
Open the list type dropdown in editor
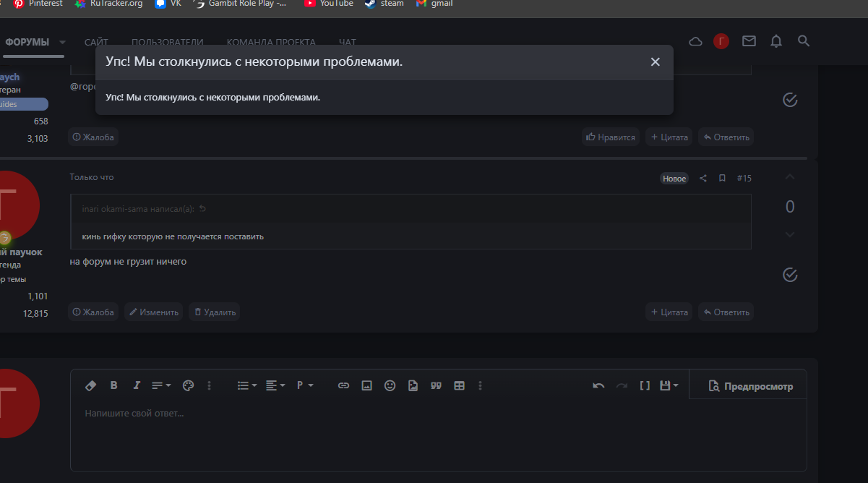[247, 385]
